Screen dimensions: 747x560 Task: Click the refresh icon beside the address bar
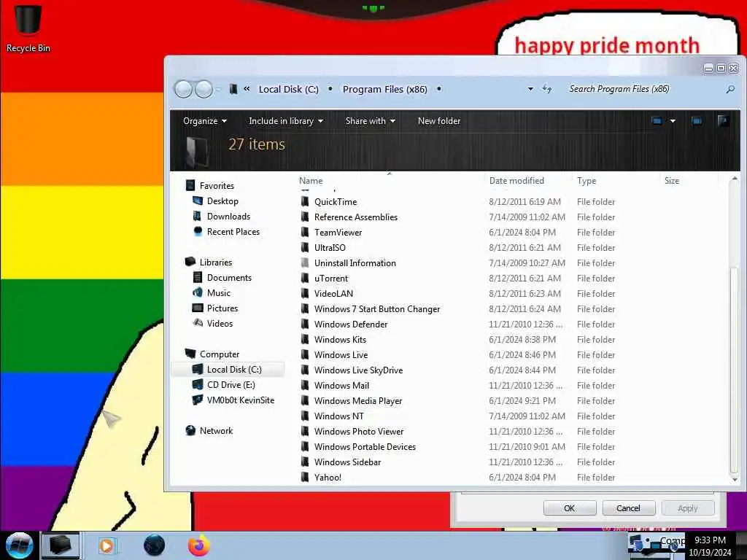point(547,89)
